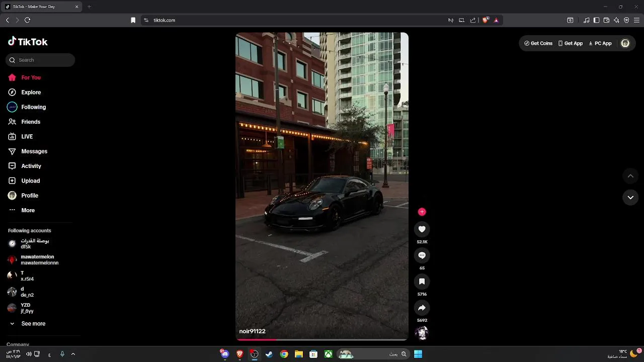Open Steam from the taskbar
The width and height of the screenshot is (644, 362).
tap(269, 354)
